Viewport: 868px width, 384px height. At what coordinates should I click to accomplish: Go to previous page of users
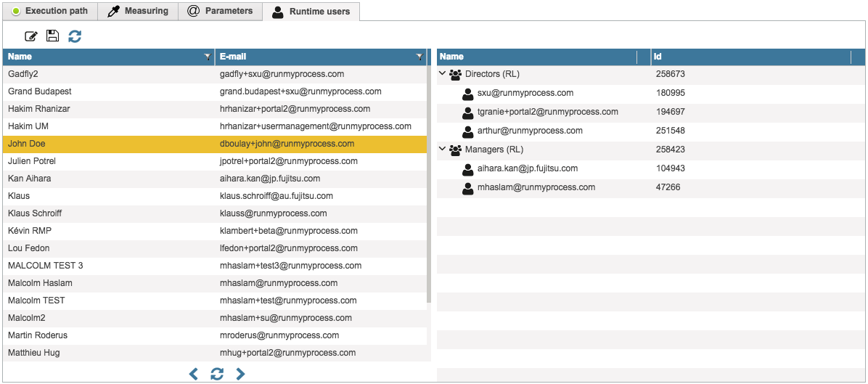193,375
